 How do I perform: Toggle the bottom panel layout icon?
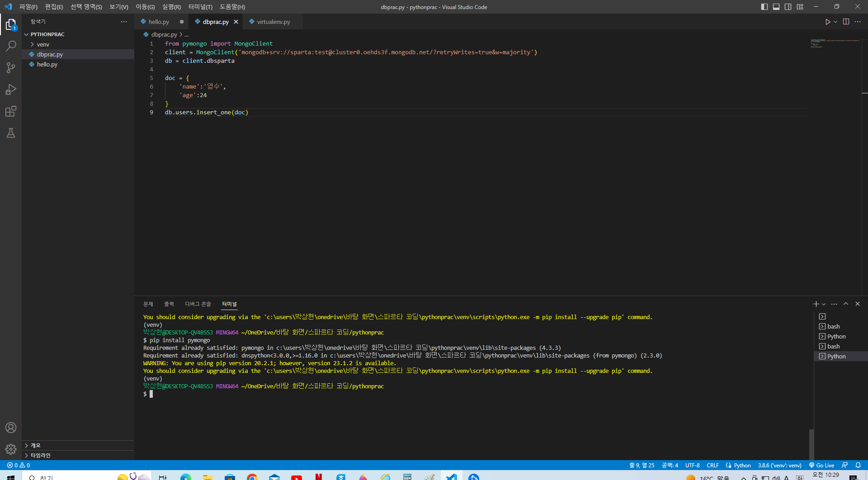point(776,7)
